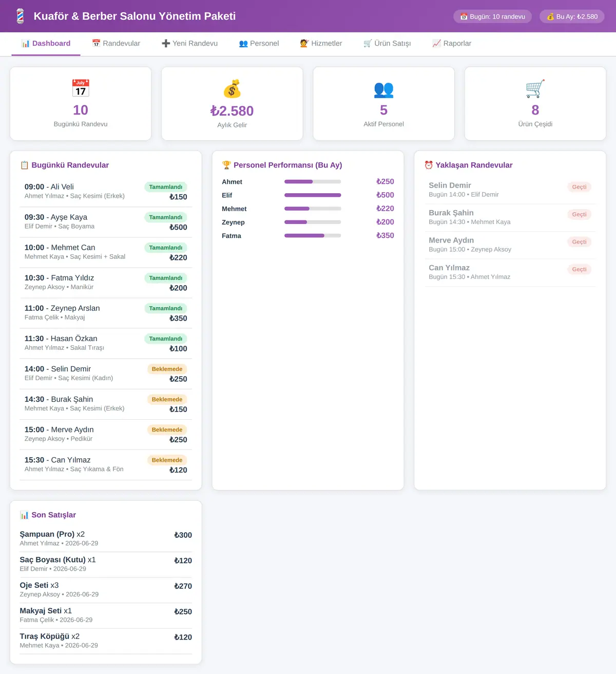Click Fatma's performance progress bar

(313, 236)
